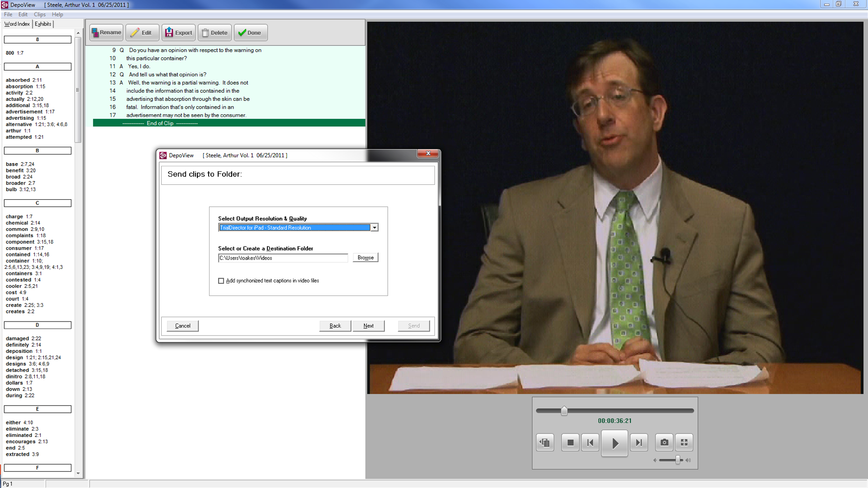
Task: Take a snapshot with camera icon
Action: tap(664, 442)
